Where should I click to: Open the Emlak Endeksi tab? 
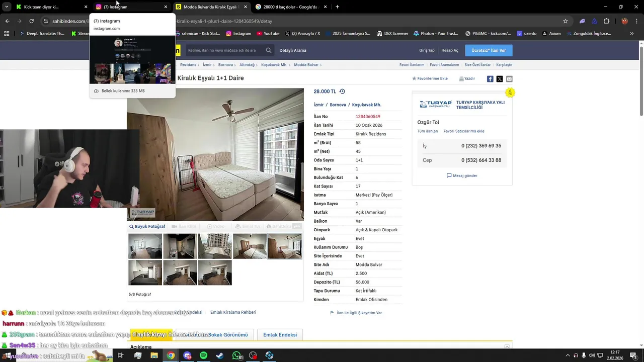pyautogui.click(x=280, y=335)
